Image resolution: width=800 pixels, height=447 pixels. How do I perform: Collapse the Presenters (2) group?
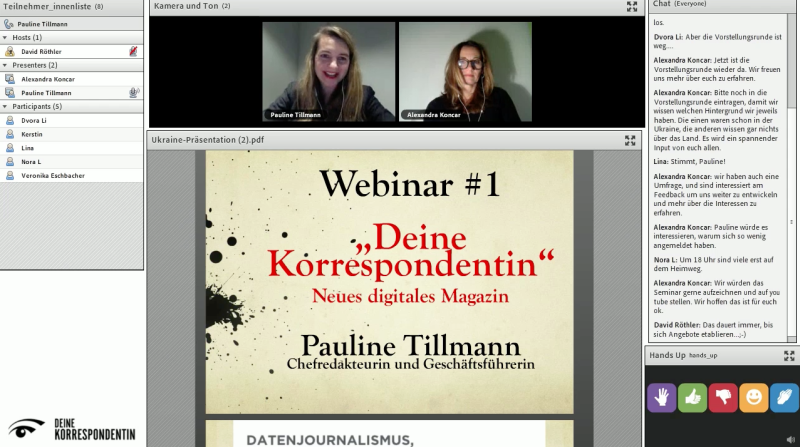pyautogui.click(x=5, y=65)
